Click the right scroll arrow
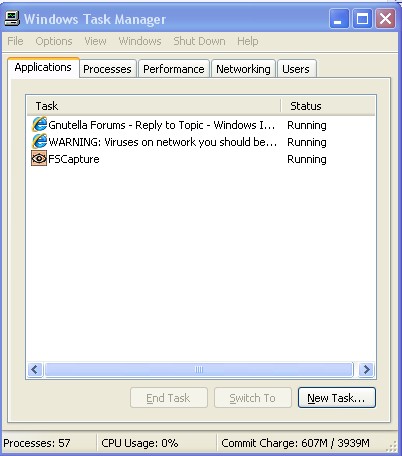The height and width of the screenshot is (456, 402). click(x=366, y=369)
